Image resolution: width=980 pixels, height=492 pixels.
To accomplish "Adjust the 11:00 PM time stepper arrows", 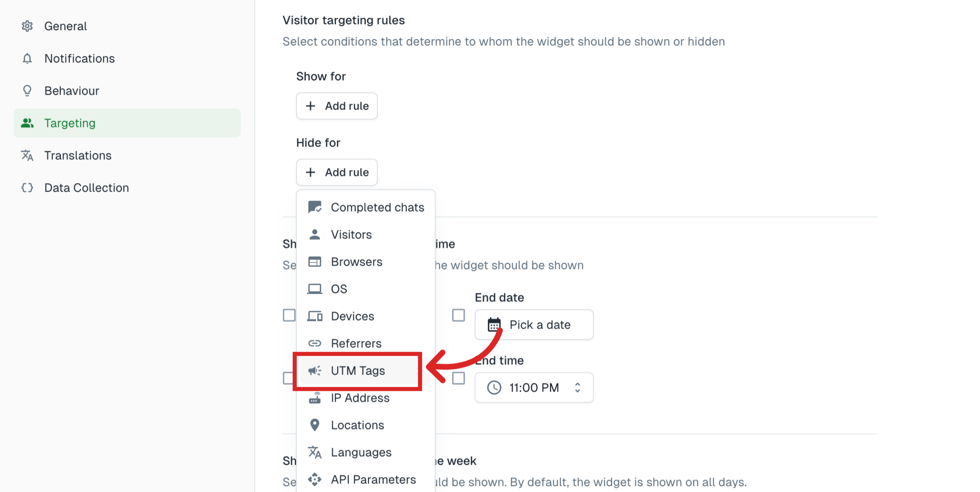I will point(577,387).
